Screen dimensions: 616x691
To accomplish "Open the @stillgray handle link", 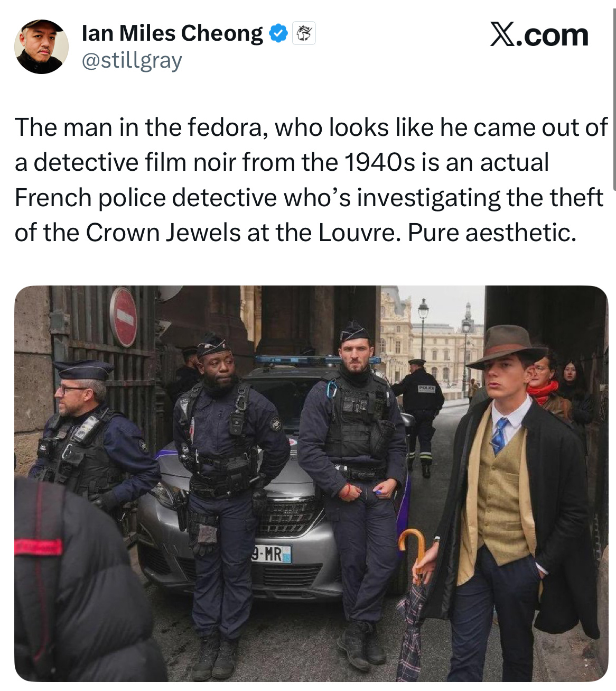I will click(x=132, y=60).
